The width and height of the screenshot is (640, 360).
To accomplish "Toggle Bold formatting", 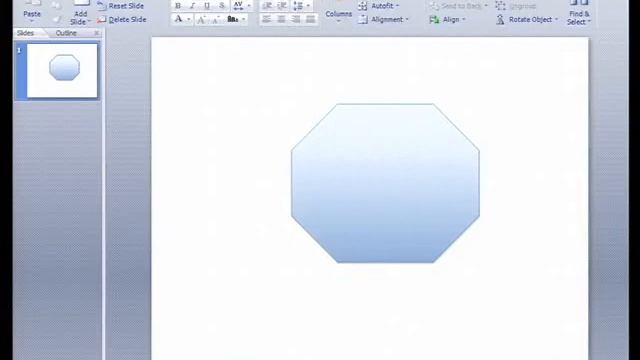I will (x=178, y=6).
